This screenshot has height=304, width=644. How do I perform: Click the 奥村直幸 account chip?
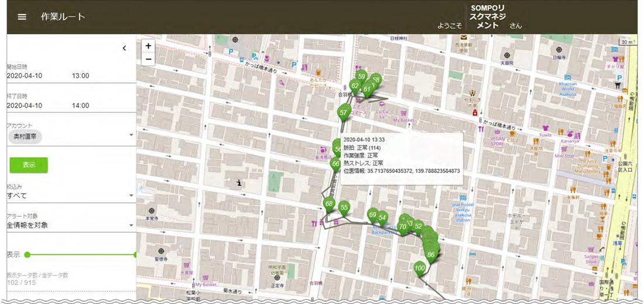[x=28, y=136]
